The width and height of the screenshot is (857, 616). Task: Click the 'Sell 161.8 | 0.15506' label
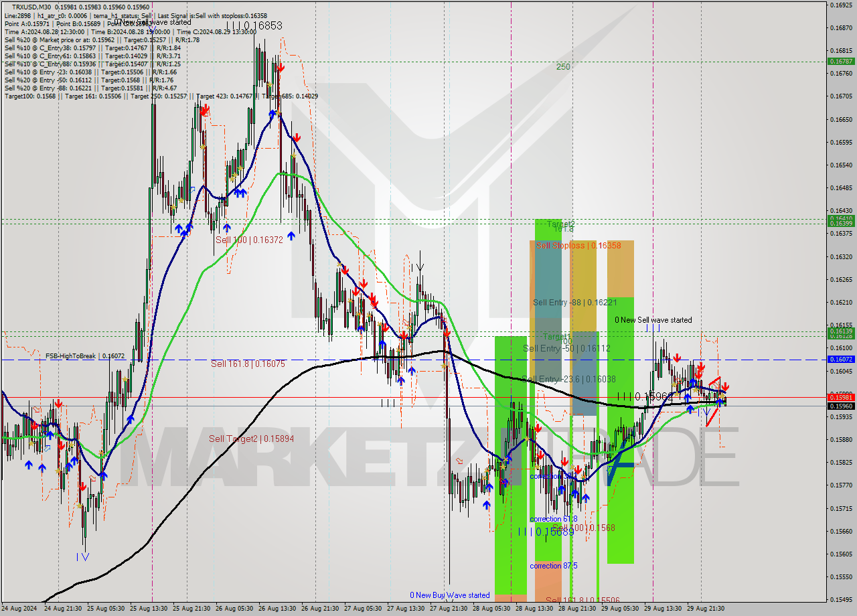point(582,601)
